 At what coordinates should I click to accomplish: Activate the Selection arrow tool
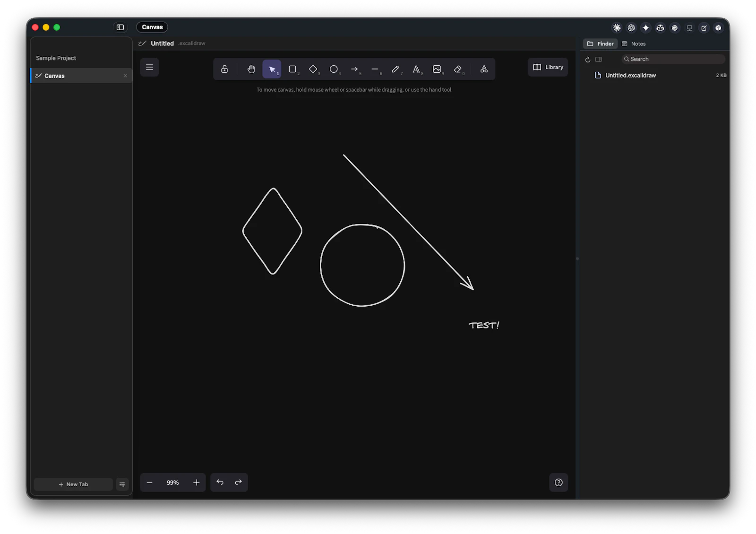[x=272, y=69]
